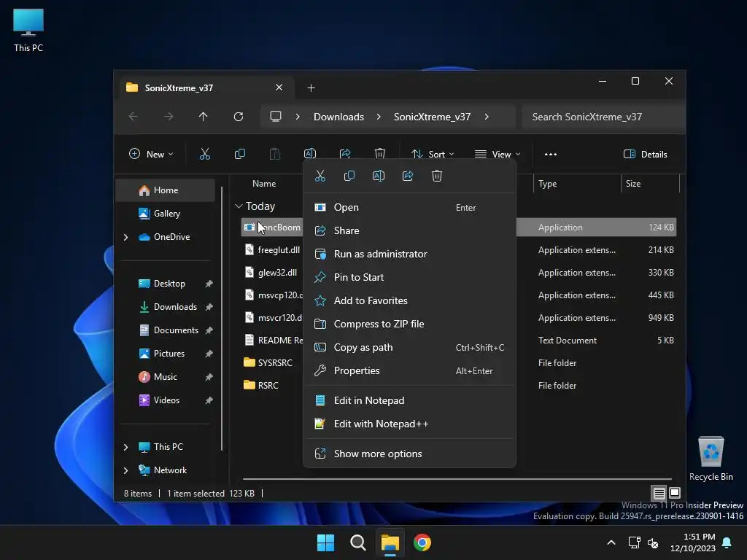747x560 pixels.
Task: Click Cut icon in context menu
Action: pyautogui.click(x=320, y=176)
